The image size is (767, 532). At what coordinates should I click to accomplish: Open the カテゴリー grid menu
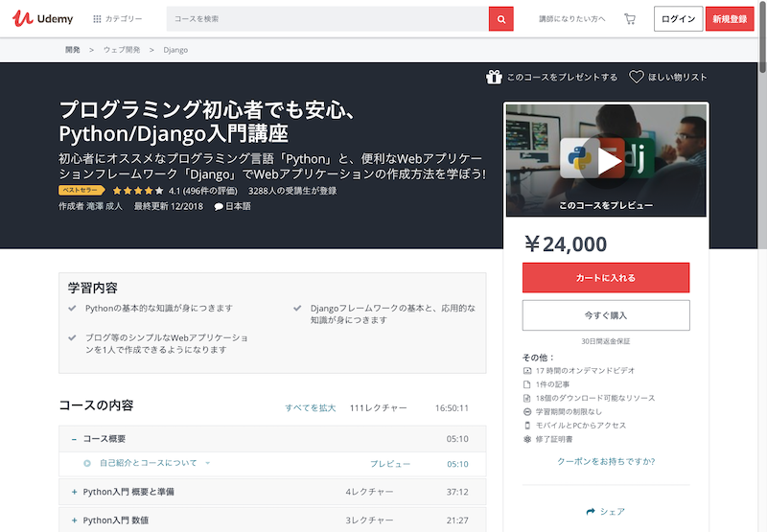click(x=117, y=18)
